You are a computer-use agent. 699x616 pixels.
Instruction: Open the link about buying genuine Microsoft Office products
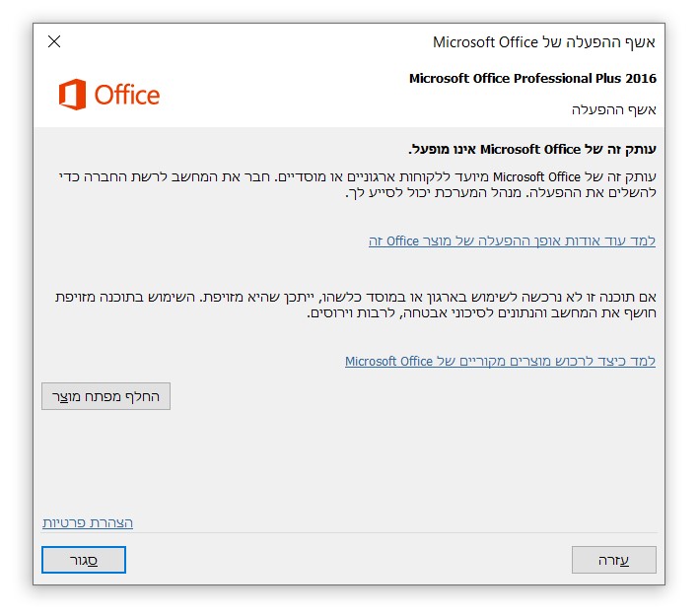(500, 362)
